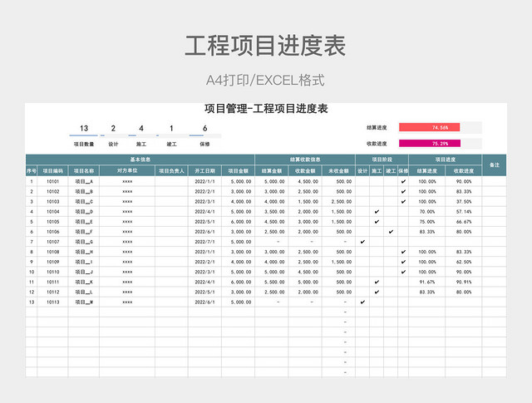Screen dimensions: 532x403
Task: Click the 项目数量 summary label
Action: pyautogui.click(x=84, y=145)
